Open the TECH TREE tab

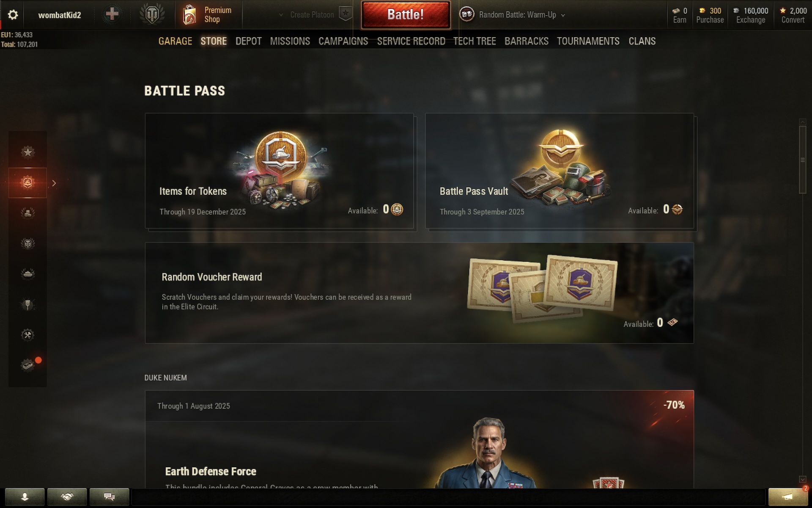click(475, 41)
